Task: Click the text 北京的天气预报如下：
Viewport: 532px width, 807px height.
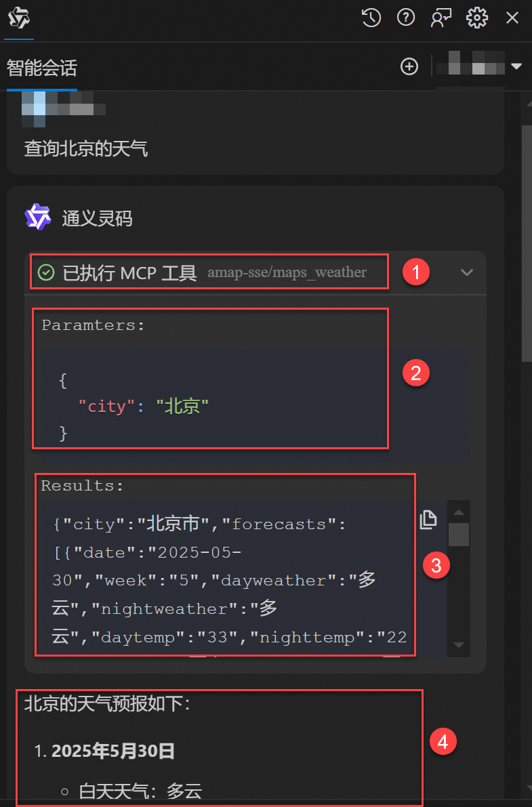Action: pyautogui.click(x=107, y=703)
